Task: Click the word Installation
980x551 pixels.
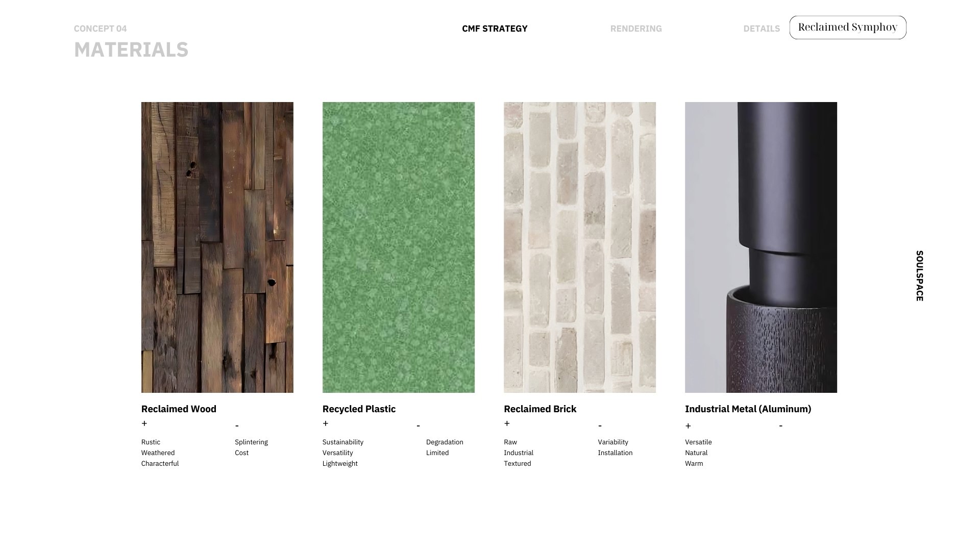Action: click(615, 453)
